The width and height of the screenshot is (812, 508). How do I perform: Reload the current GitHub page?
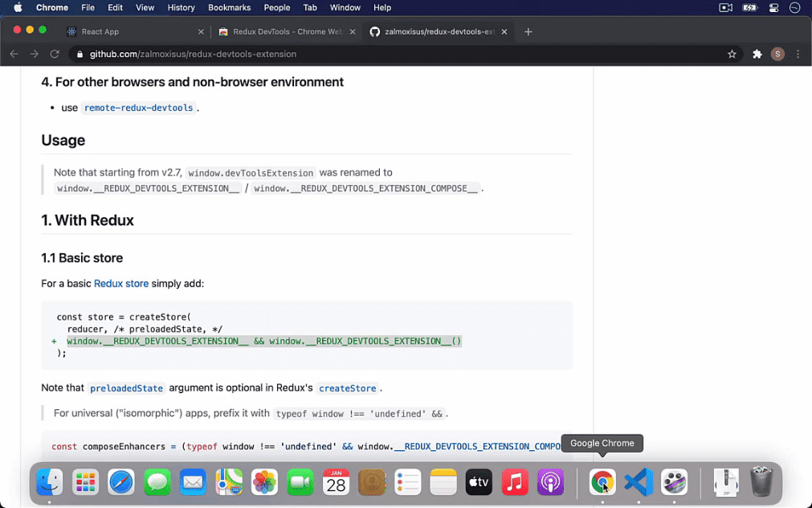pos(54,54)
